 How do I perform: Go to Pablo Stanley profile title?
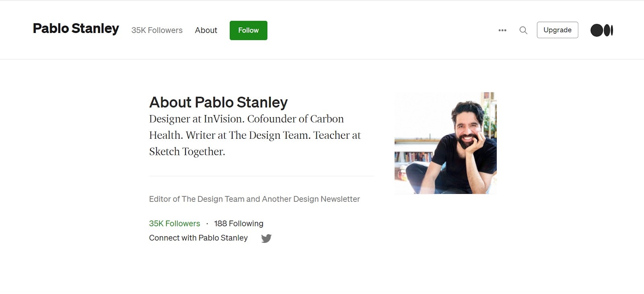(76, 29)
